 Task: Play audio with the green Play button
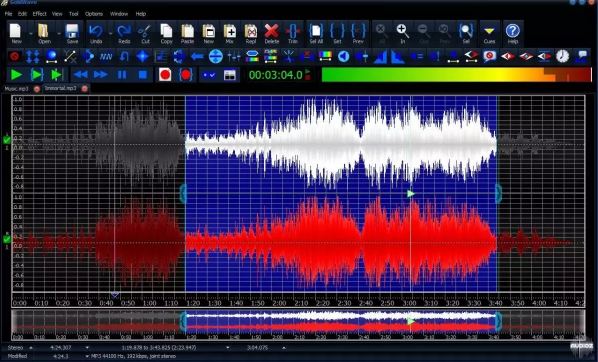point(16,75)
